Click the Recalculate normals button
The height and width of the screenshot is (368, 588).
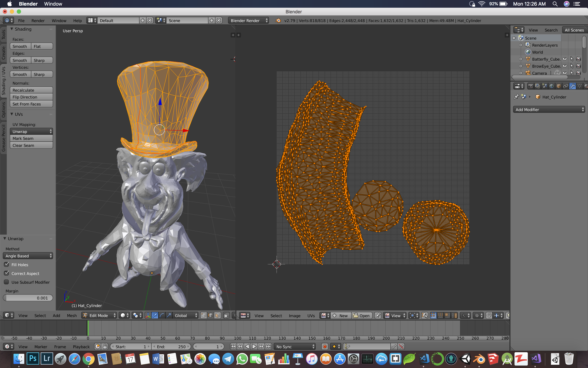coord(31,90)
